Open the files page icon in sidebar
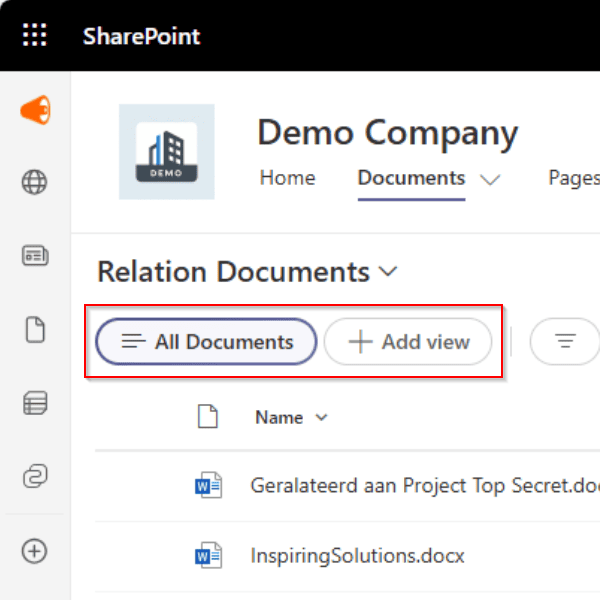This screenshot has width=600, height=600. [35, 330]
